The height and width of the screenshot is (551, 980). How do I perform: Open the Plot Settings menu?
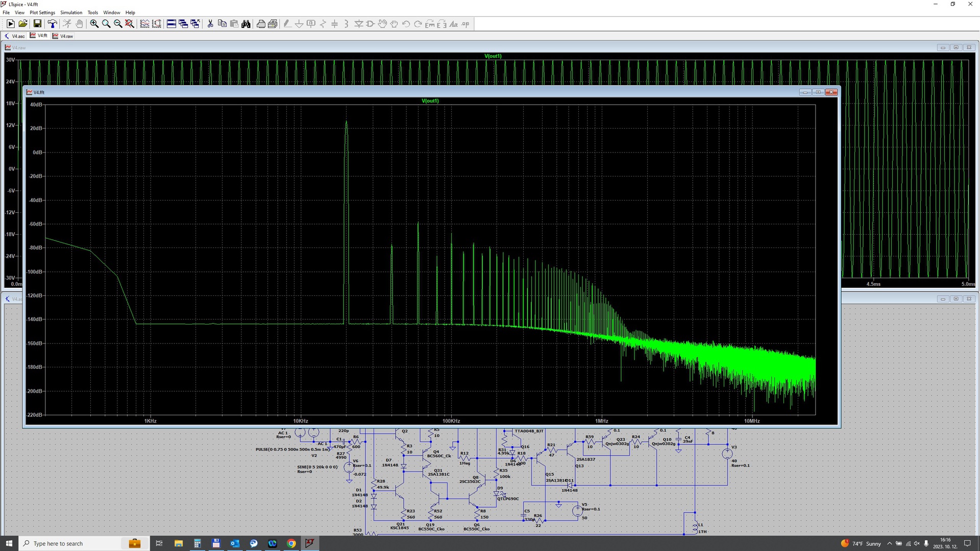coord(42,13)
